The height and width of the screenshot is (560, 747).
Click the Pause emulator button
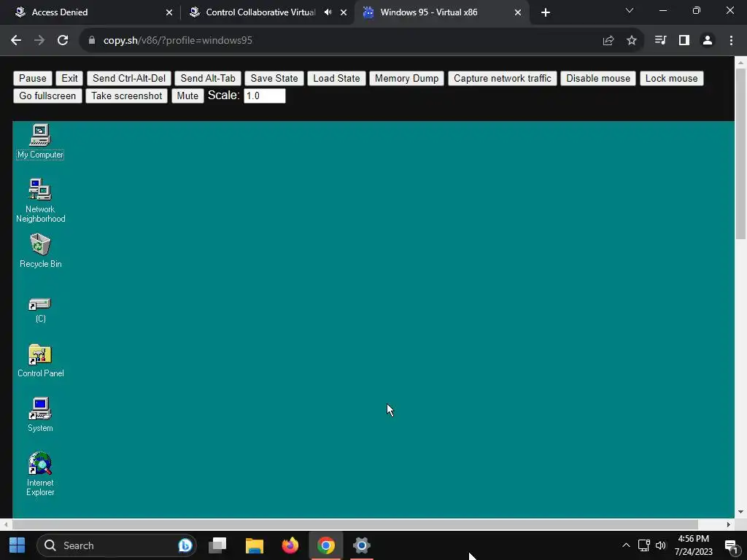pos(32,78)
